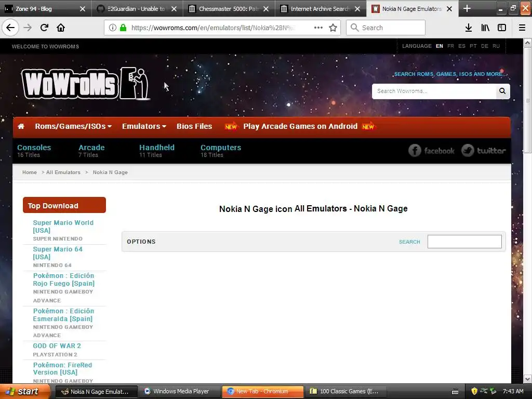Open Play Arcade Games on Android
532x399 pixels.
[300, 126]
